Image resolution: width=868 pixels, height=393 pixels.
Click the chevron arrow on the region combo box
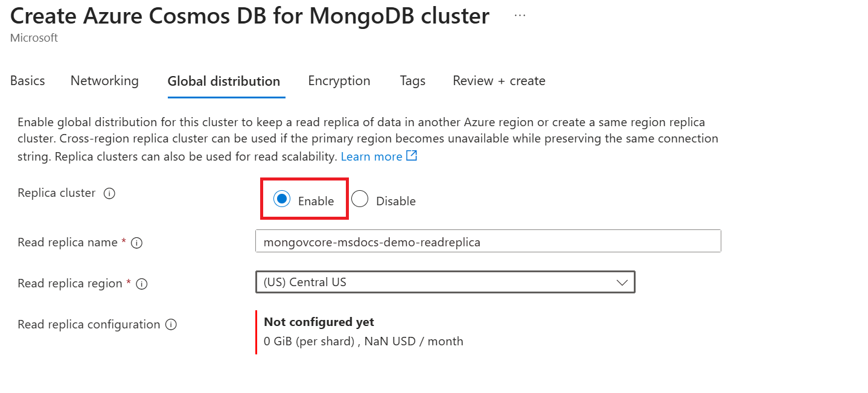click(x=622, y=283)
